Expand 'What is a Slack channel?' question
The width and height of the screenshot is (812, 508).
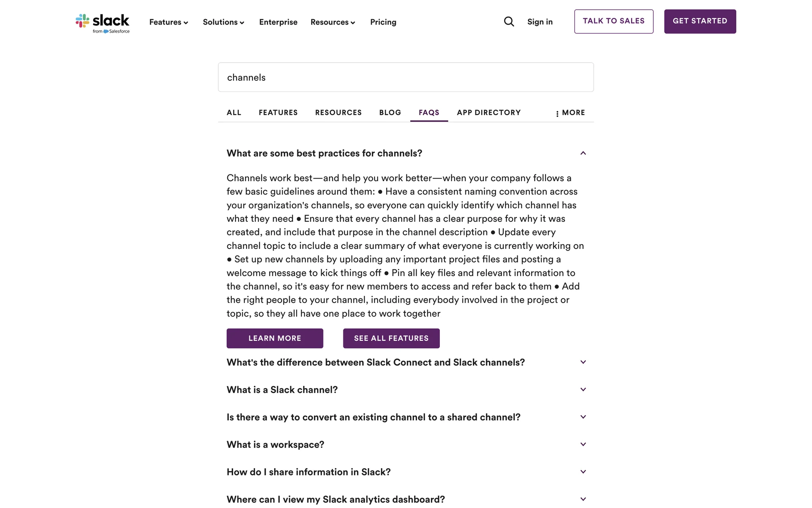tap(583, 390)
